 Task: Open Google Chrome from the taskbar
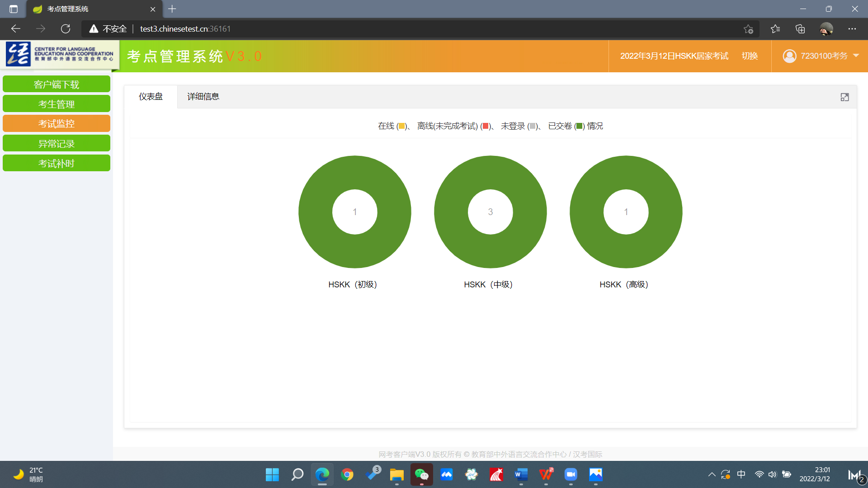pyautogui.click(x=347, y=474)
